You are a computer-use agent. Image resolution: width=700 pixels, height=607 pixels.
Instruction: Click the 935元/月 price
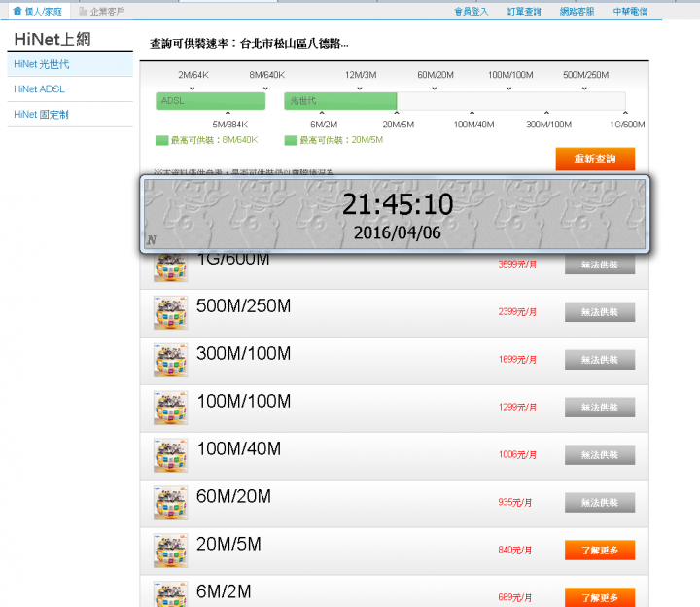coord(514,503)
